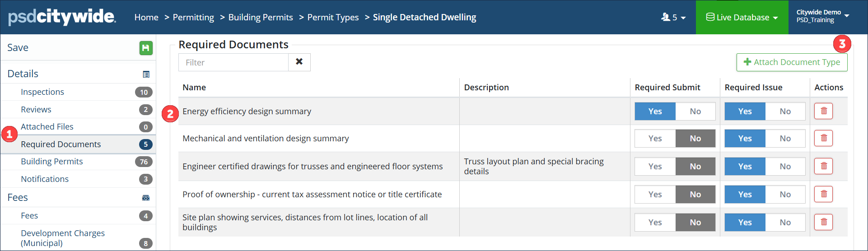The image size is (868, 251).
Task: Set Required Issue to No for Proof of ownership
Action: 785,195
